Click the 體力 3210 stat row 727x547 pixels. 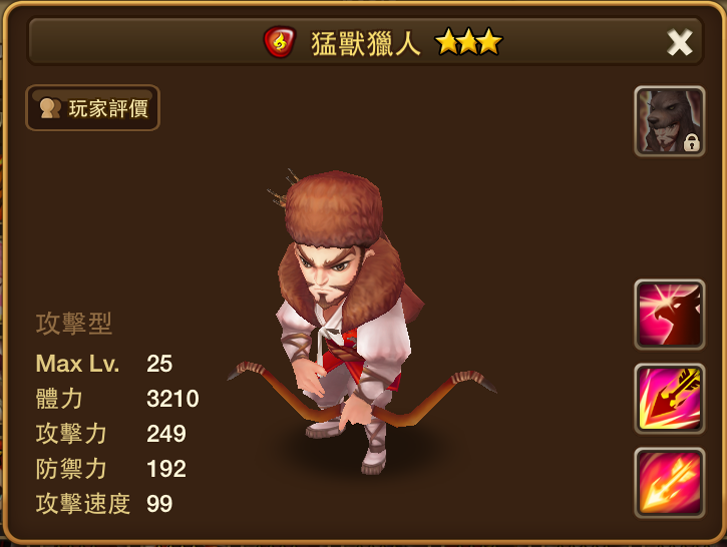[x=117, y=399]
